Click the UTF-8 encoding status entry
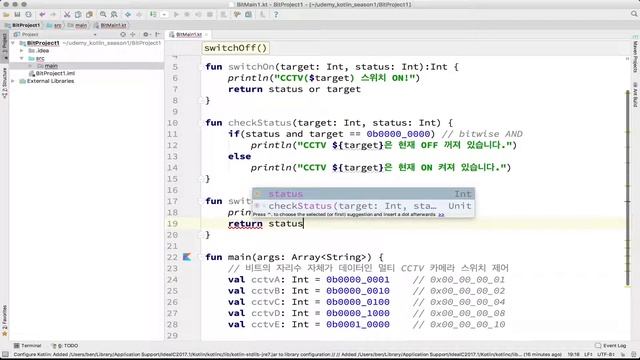 pos(605,355)
